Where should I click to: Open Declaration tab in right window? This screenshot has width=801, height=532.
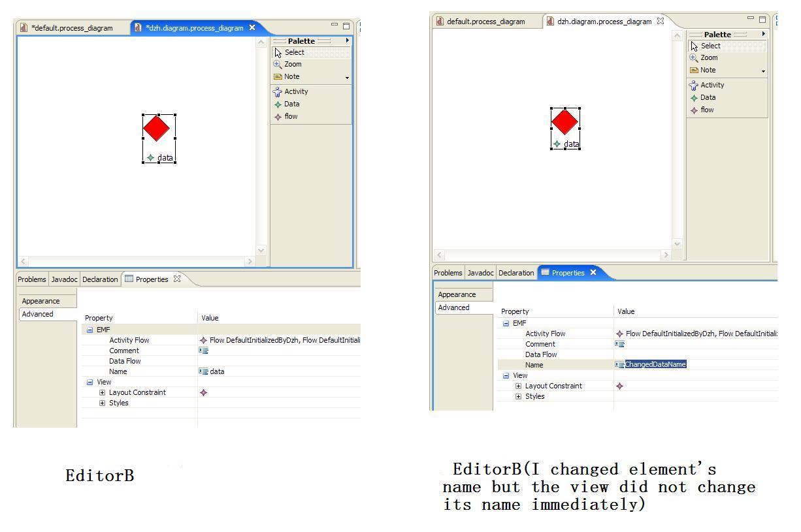click(516, 273)
